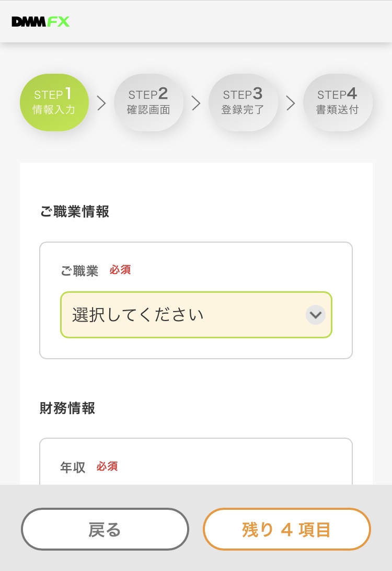Click the arrow between STEP2 and STEP3
Image resolution: width=392 pixels, height=571 pixels.
[196, 104]
